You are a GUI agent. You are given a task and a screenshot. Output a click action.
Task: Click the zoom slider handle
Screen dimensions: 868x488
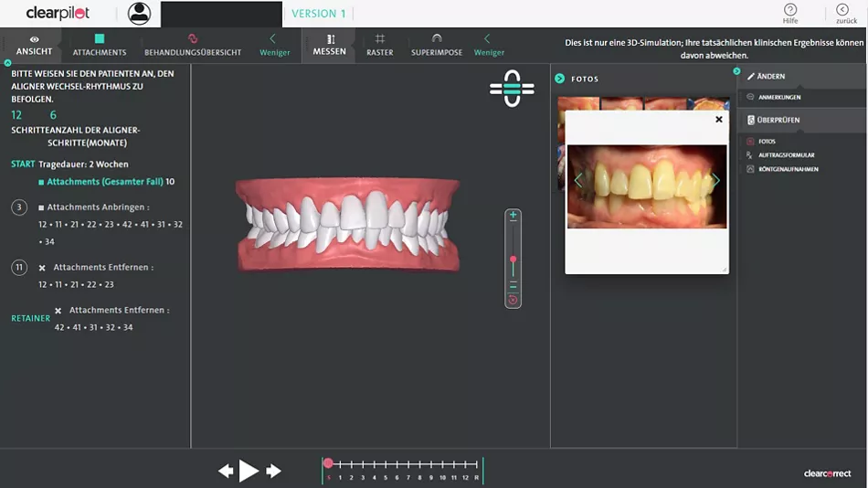[x=513, y=260]
